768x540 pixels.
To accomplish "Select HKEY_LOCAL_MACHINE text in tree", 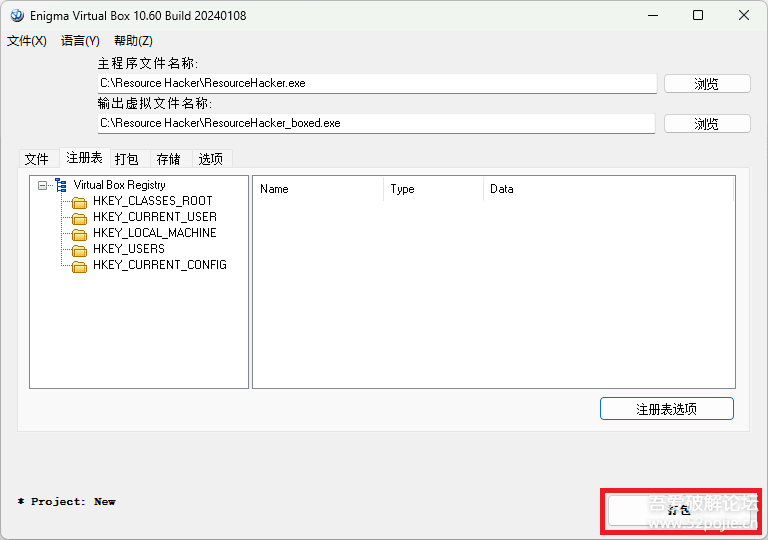I will [155, 233].
